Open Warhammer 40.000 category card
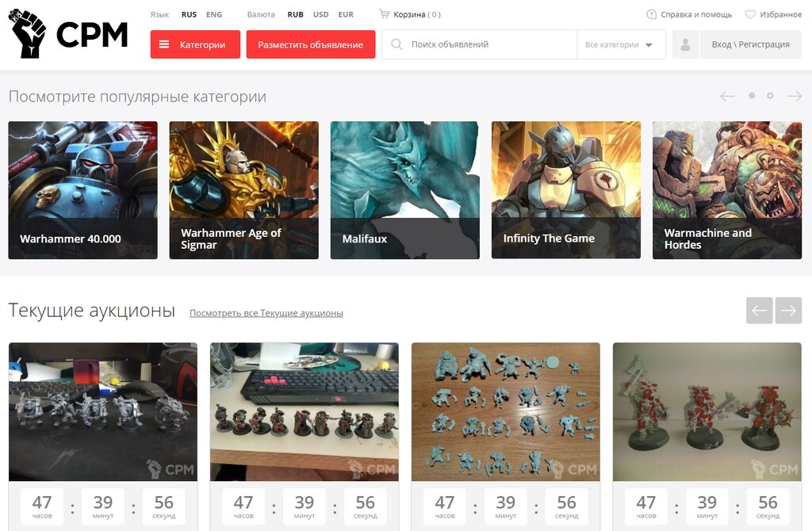 point(82,190)
